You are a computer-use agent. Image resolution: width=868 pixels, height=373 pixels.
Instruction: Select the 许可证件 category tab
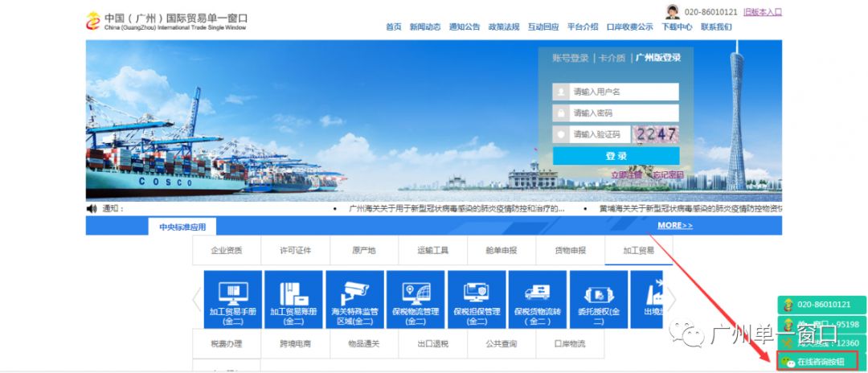[295, 250]
